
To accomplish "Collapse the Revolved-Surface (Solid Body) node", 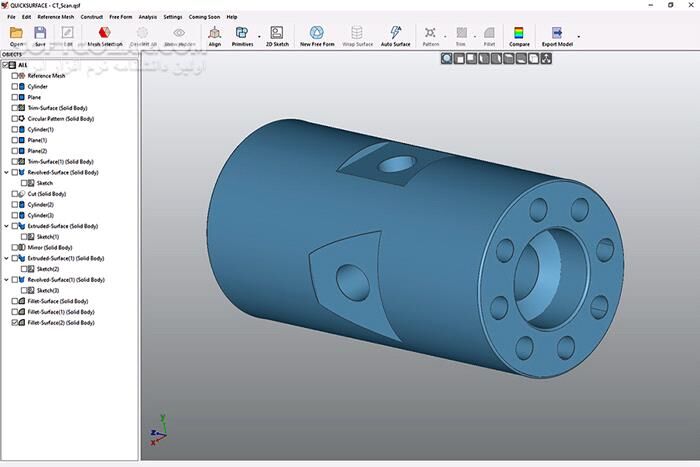I will coord(6,172).
